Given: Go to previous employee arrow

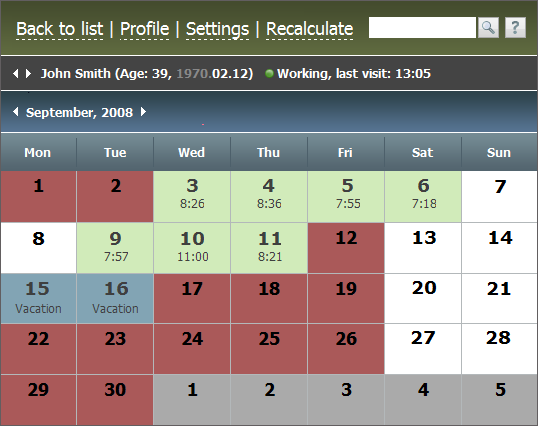Looking at the screenshot, I should pos(15,73).
